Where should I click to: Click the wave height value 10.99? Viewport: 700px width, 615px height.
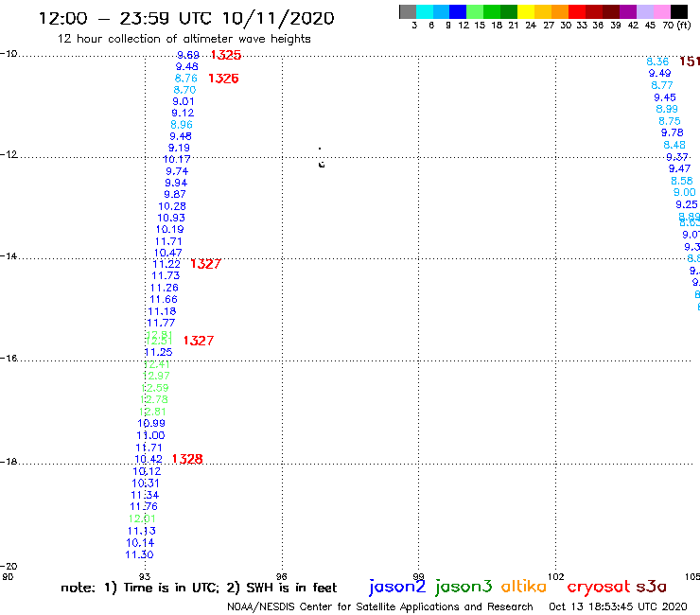click(x=151, y=423)
